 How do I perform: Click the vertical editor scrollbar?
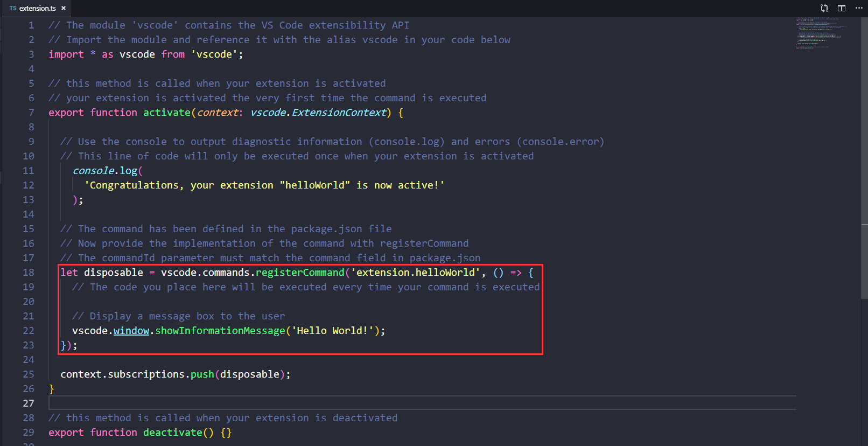point(864,162)
